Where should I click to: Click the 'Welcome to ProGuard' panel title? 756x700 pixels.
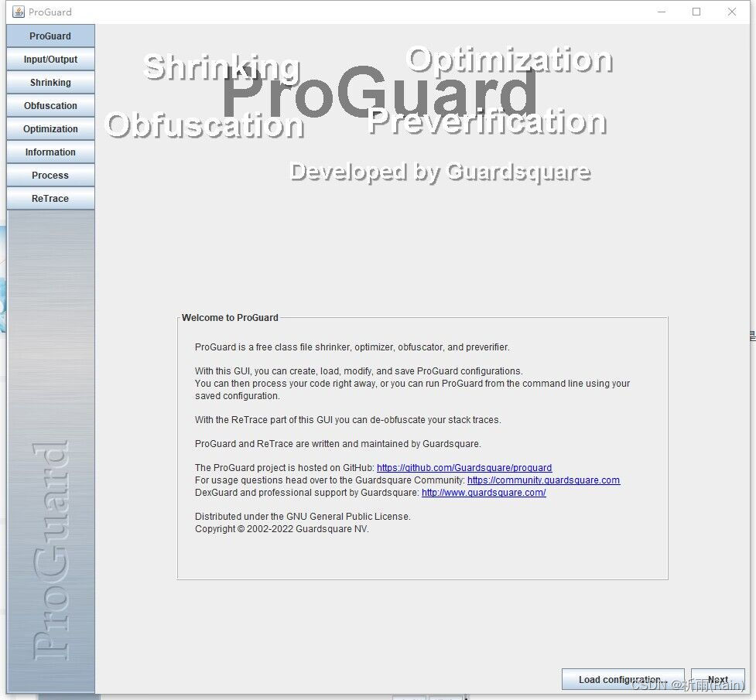(230, 318)
